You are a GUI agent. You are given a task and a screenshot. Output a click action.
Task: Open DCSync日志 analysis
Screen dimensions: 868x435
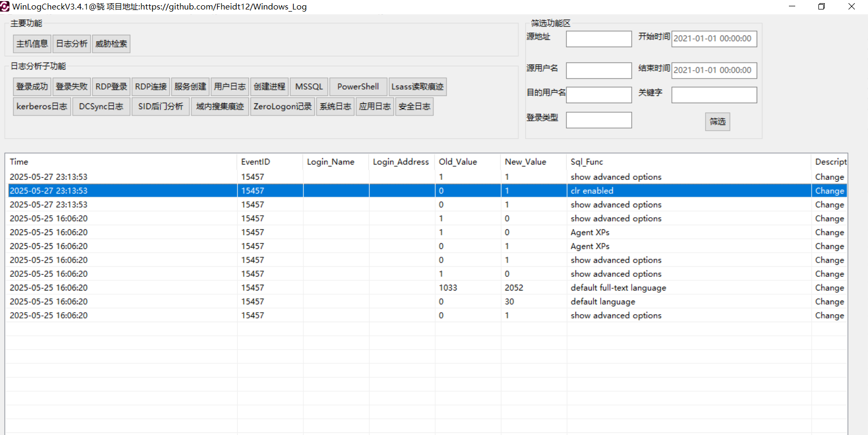point(101,107)
